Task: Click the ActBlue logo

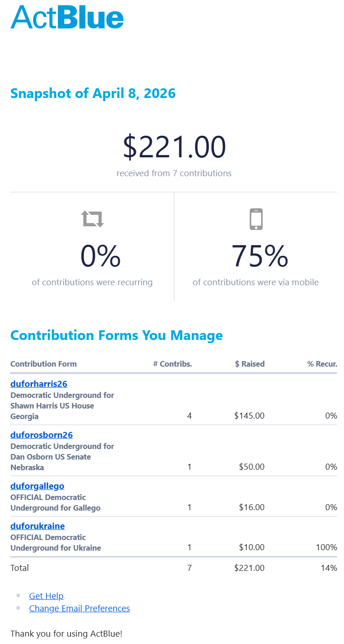Action: pyautogui.click(x=67, y=17)
